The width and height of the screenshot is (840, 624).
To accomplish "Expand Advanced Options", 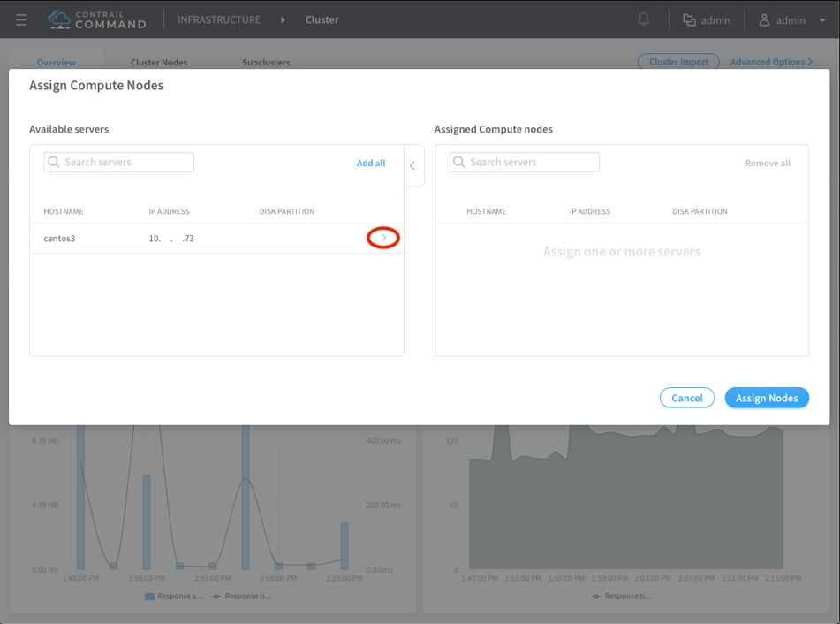I will coord(771,62).
